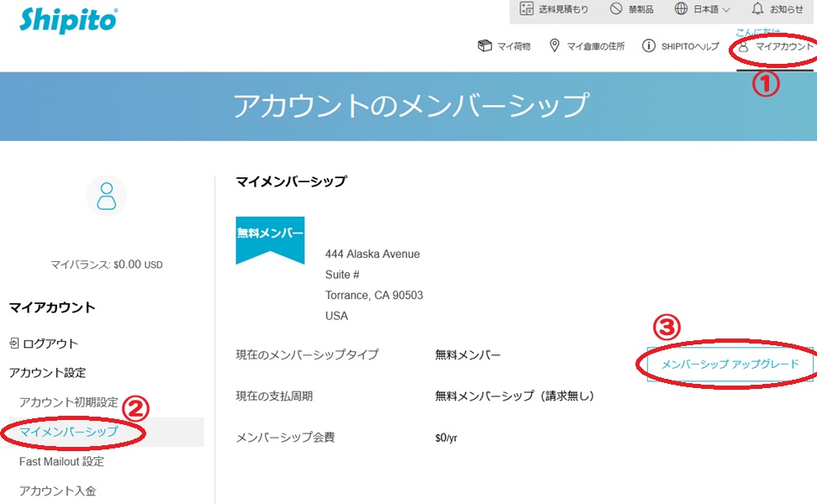Click the package box icon for マイ荷物
Image resolution: width=817 pixels, height=504 pixels.
coord(484,46)
